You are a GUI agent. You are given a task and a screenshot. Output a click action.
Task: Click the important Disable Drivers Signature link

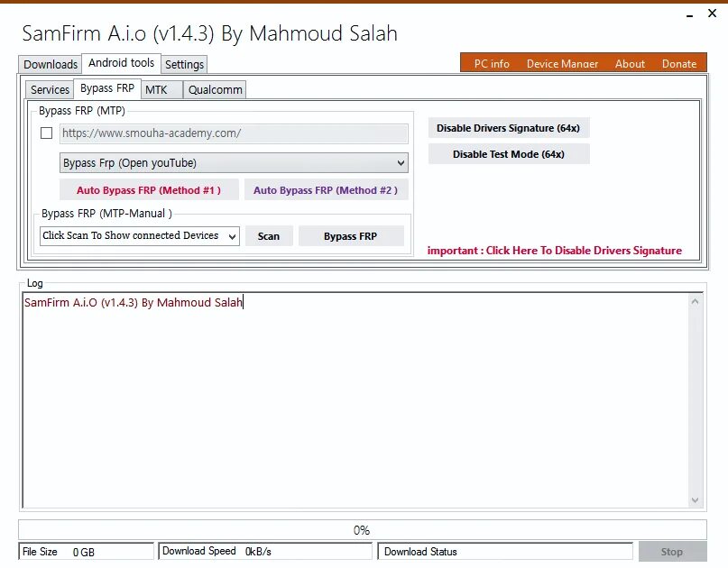pyautogui.click(x=555, y=251)
